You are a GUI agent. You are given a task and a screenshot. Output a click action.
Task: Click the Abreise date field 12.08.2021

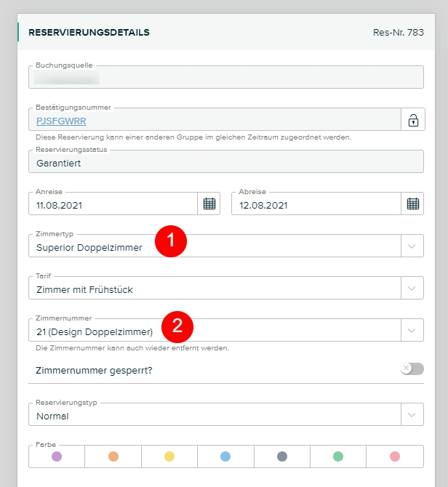(316, 205)
